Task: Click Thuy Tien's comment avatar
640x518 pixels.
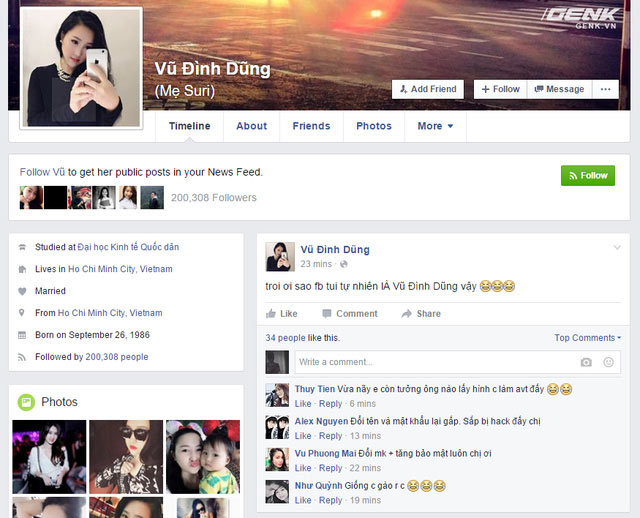Action: 277,395
